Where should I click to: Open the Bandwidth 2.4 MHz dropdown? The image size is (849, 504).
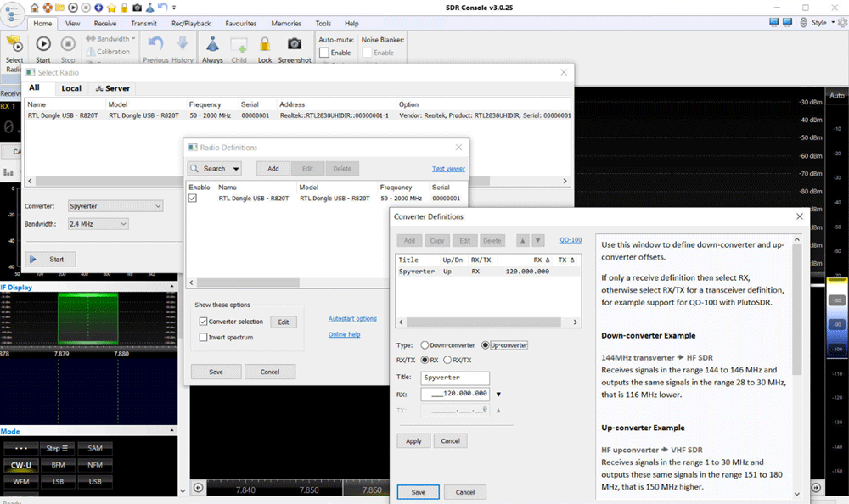coord(98,224)
